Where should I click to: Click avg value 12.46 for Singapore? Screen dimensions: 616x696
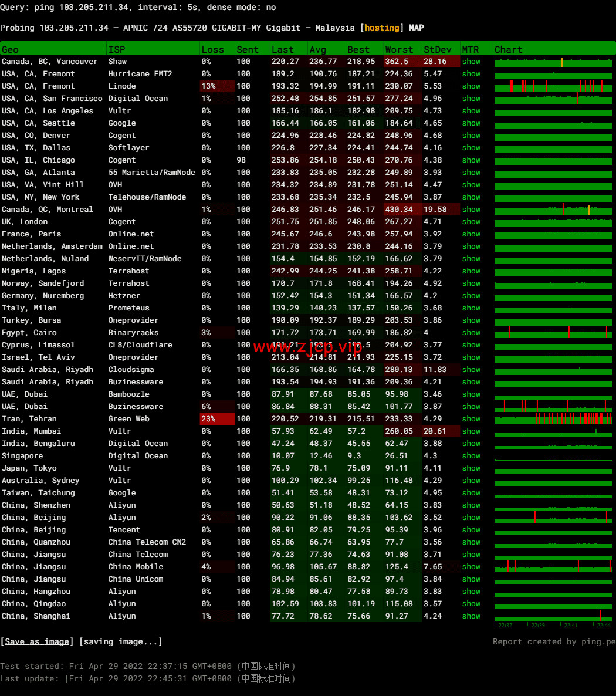(321, 456)
